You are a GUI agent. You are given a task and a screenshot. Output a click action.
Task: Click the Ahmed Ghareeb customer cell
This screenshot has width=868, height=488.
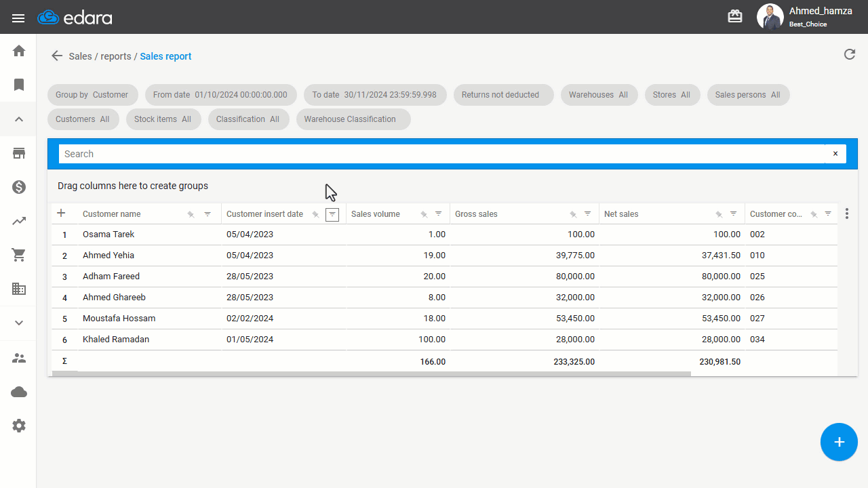point(150,298)
